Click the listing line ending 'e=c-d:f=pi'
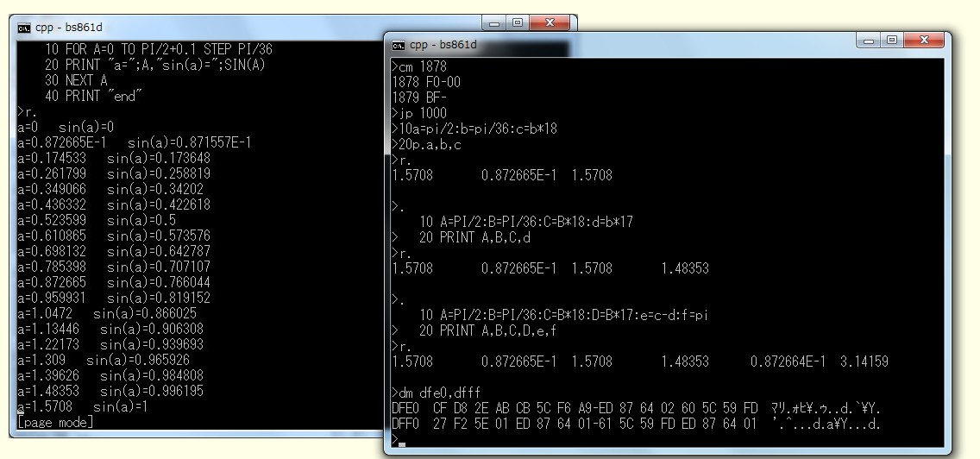 coord(563,315)
